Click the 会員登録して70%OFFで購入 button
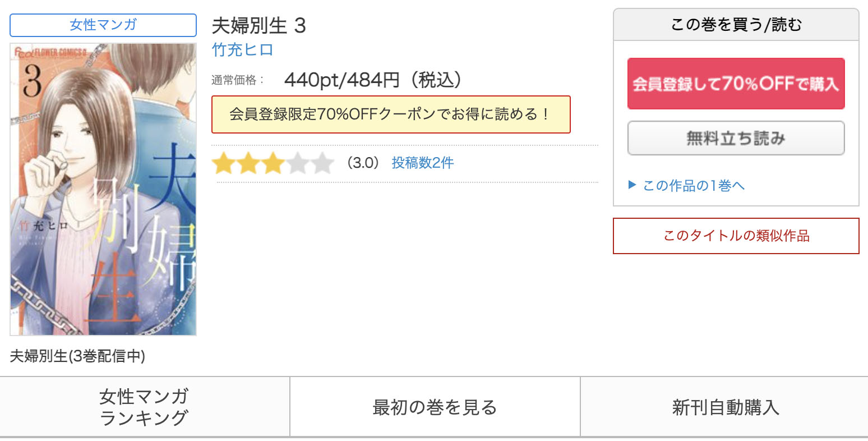868x441 pixels. pos(736,84)
